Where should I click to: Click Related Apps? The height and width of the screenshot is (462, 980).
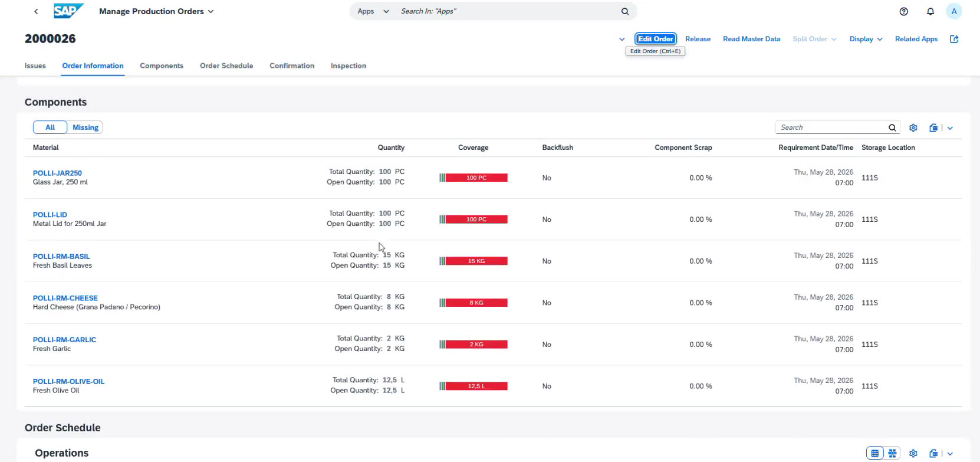tap(916, 39)
